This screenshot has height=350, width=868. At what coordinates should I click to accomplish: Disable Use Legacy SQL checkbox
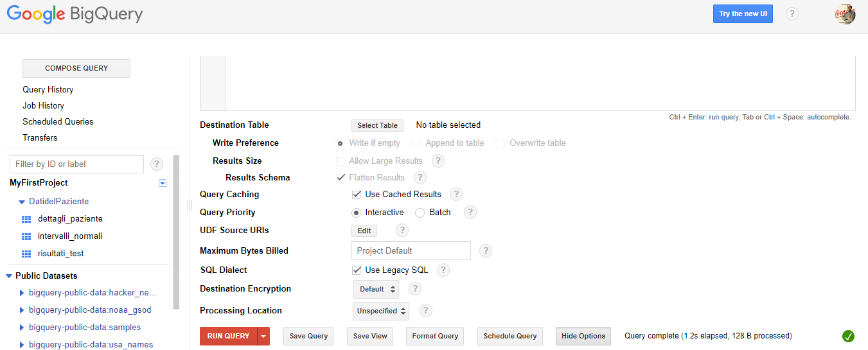point(357,270)
